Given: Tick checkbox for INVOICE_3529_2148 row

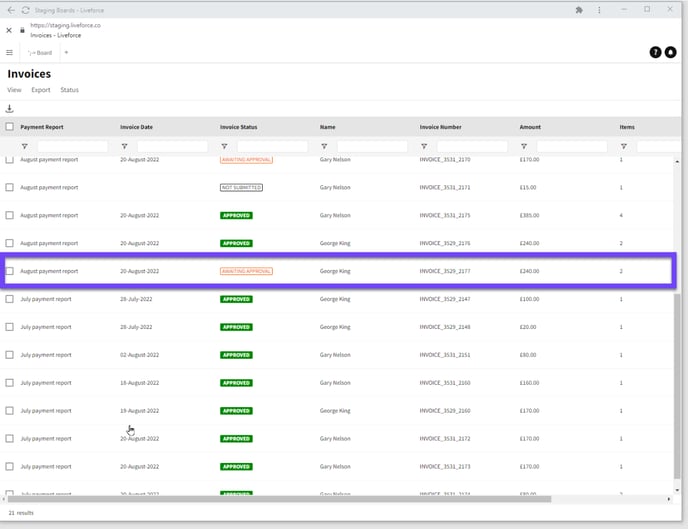Looking at the screenshot, I should pyautogui.click(x=9, y=327).
